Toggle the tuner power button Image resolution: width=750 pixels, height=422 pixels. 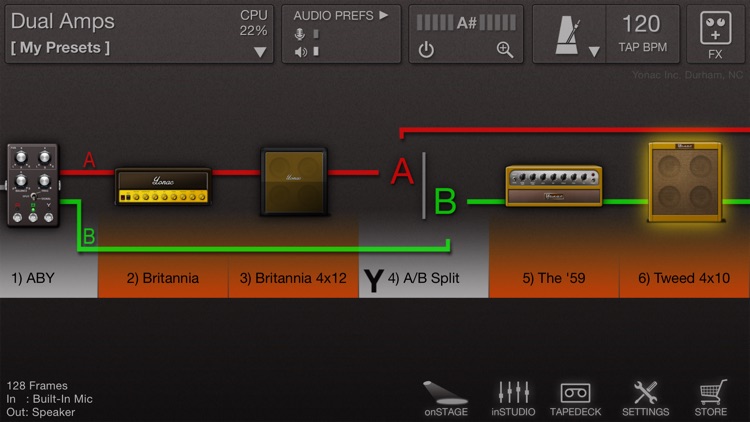pos(426,50)
